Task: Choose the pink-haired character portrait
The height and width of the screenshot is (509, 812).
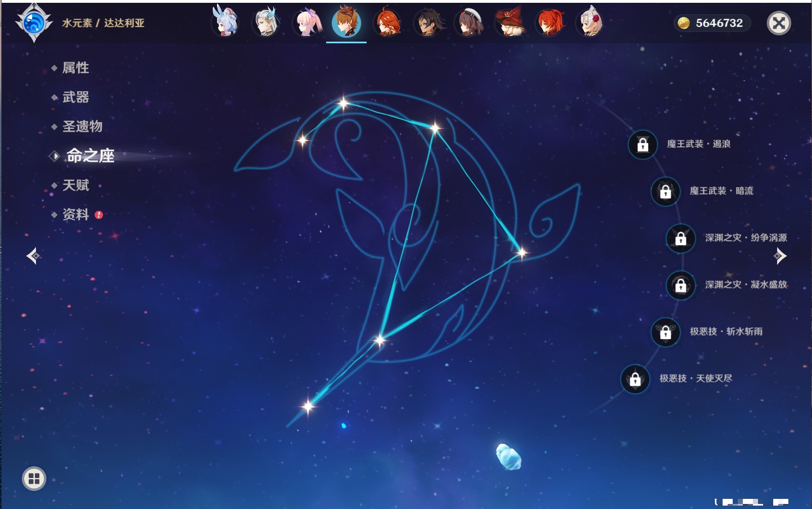Action: tap(306, 22)
